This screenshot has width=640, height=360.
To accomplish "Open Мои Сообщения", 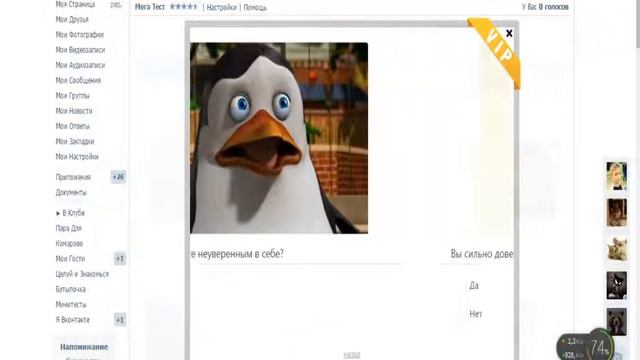I will tap(78, 80).
